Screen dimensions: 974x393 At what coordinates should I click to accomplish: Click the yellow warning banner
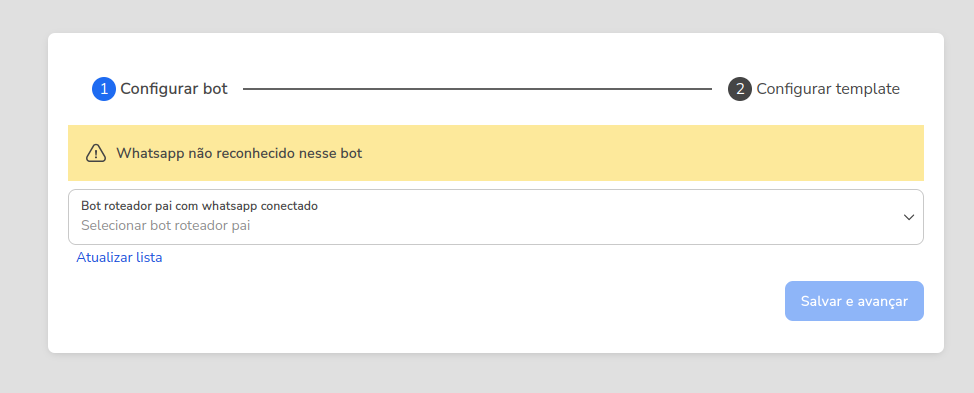[x=496, y=153]
